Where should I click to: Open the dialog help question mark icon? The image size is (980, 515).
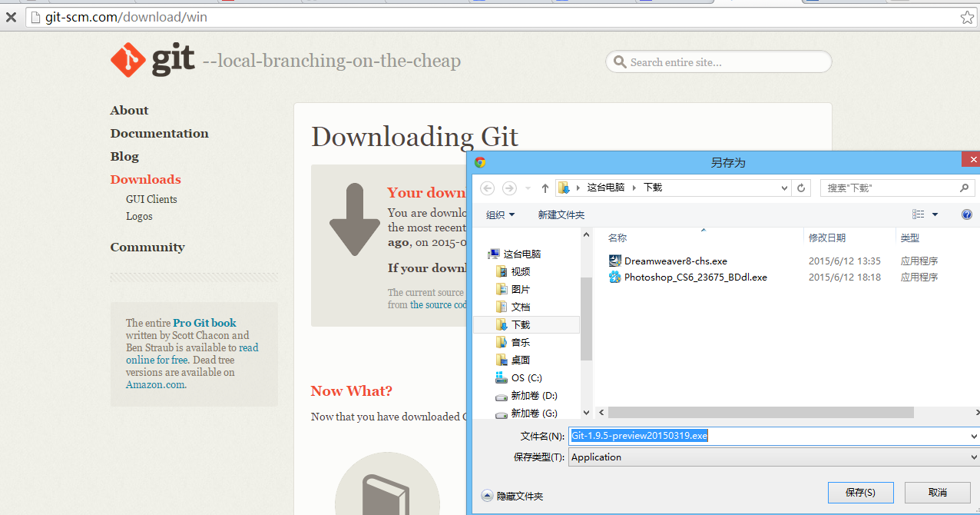(x=967, y=214)
